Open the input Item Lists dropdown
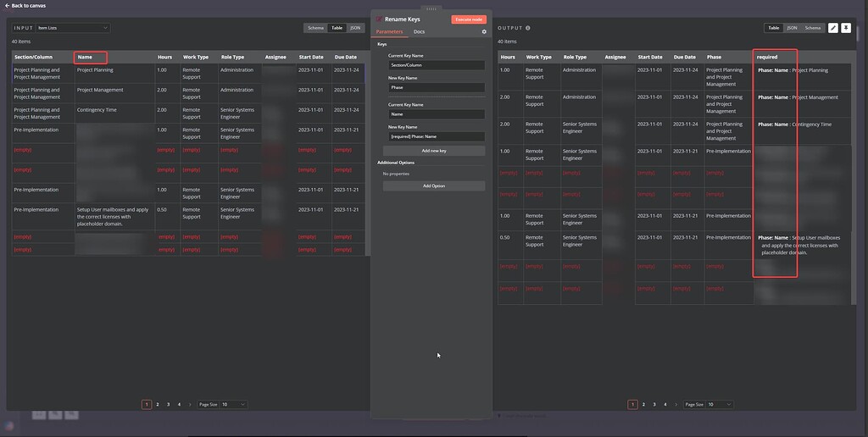868x437 pixels. pyautogui.click(x=72, y=28)
